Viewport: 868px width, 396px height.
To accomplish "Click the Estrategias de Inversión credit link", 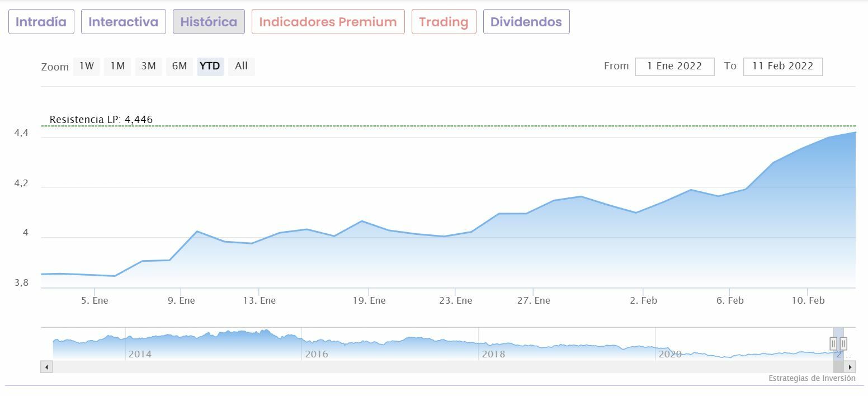I will coord(812,379).
